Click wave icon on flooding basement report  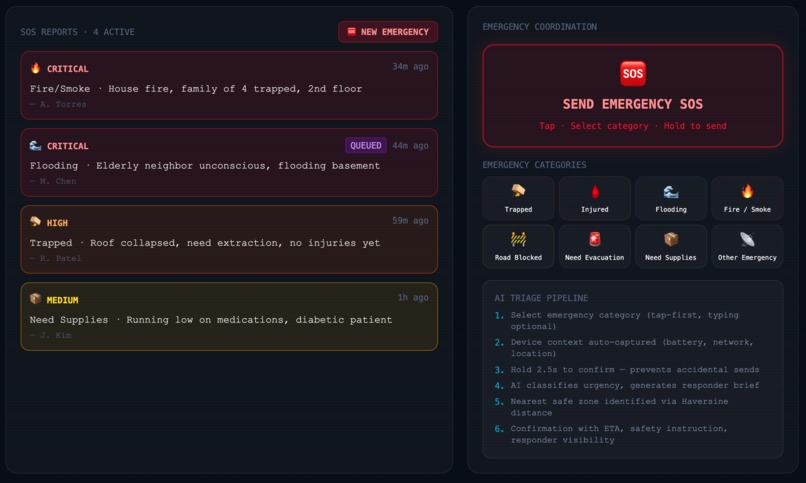(x=35, y=145)
